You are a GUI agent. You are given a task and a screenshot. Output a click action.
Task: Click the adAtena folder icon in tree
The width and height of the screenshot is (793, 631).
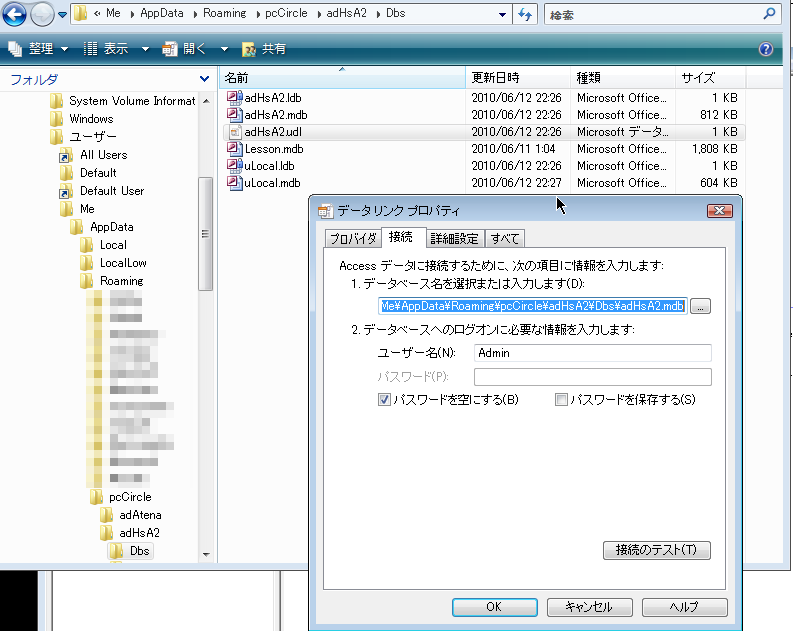(x=106, y=515)
